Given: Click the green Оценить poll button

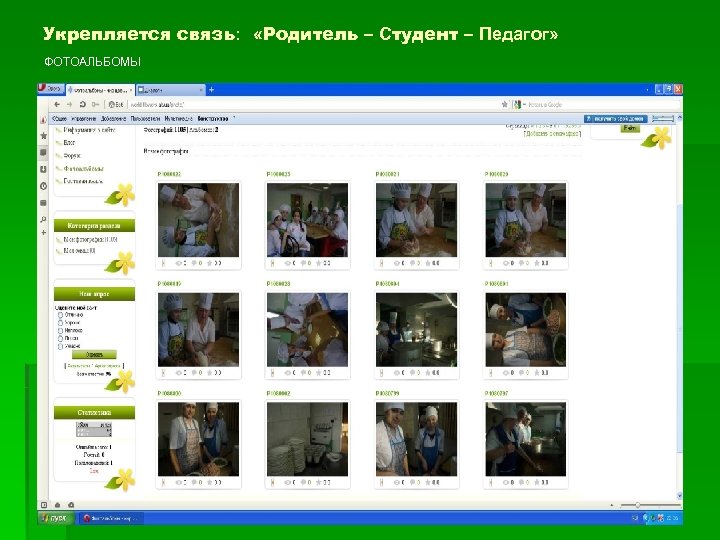Looking at the screenshot, I should click(94, 354).
